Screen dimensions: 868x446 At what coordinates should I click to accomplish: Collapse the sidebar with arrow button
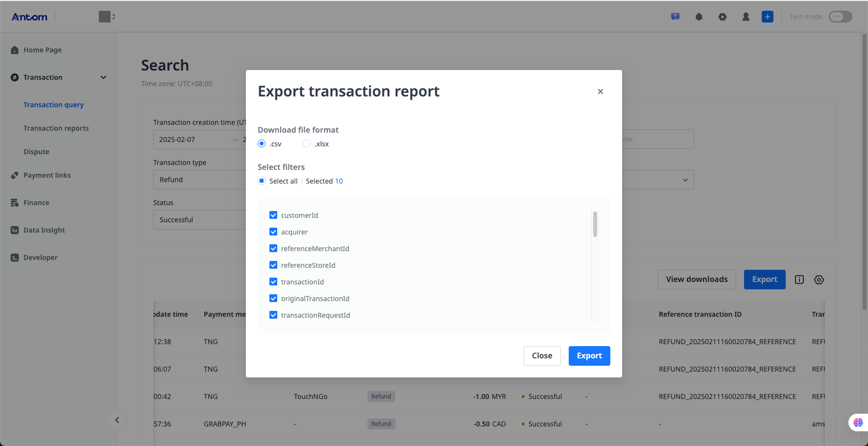click(x=117, y=420)
